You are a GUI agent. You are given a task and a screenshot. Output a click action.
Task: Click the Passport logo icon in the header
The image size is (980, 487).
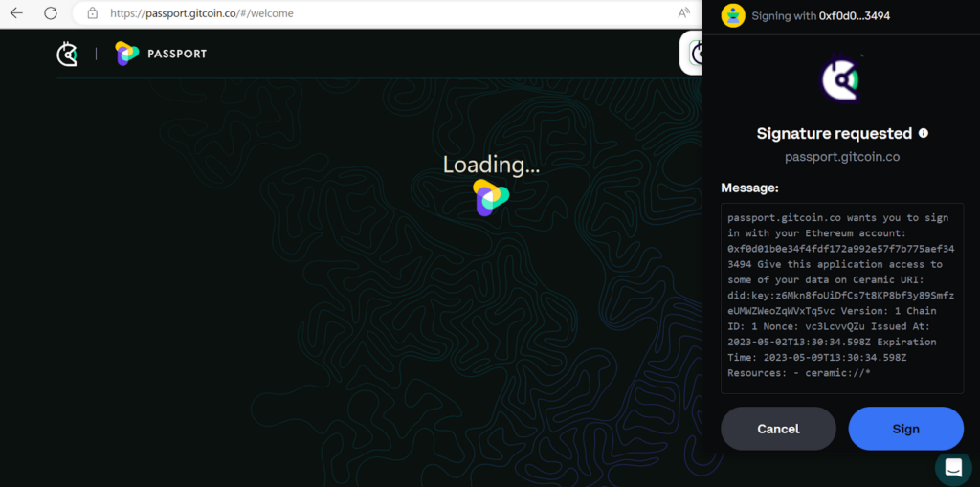127,54
